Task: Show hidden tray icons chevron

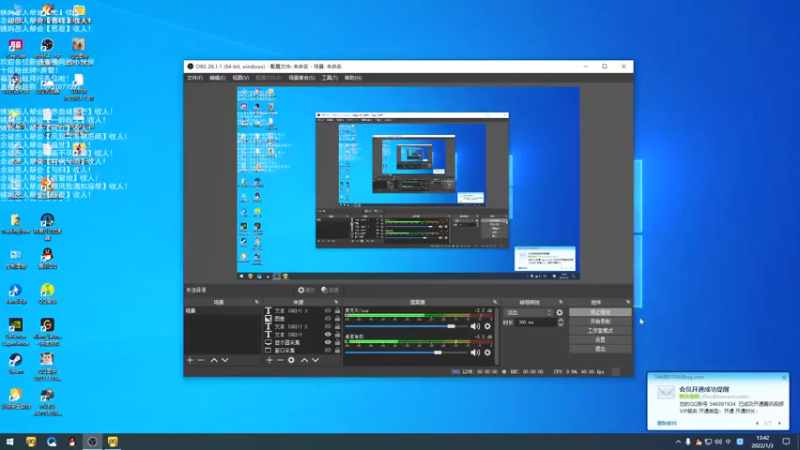Action: coord(678,442)
